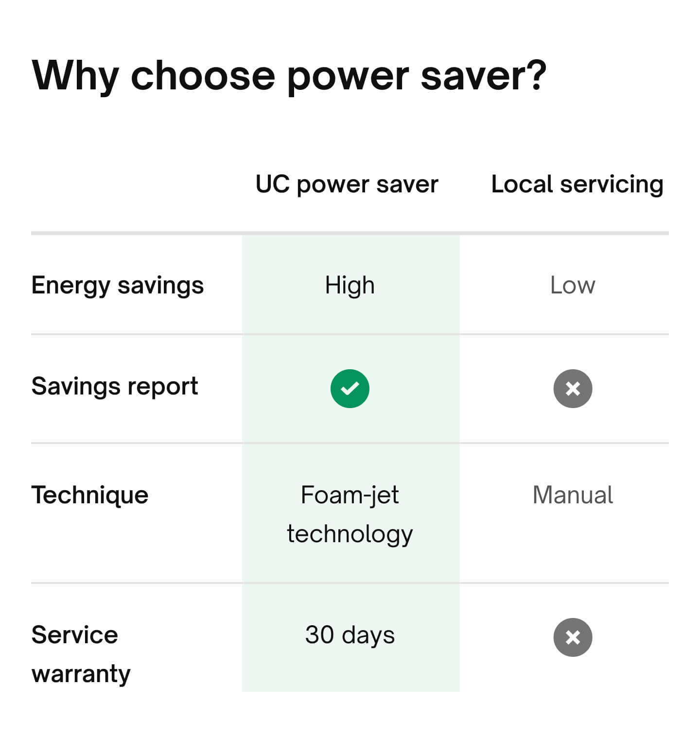Click the word 'Service' in the last row label
The height and width of the screenshot is (754, 700).
click(x=74, y=635)
